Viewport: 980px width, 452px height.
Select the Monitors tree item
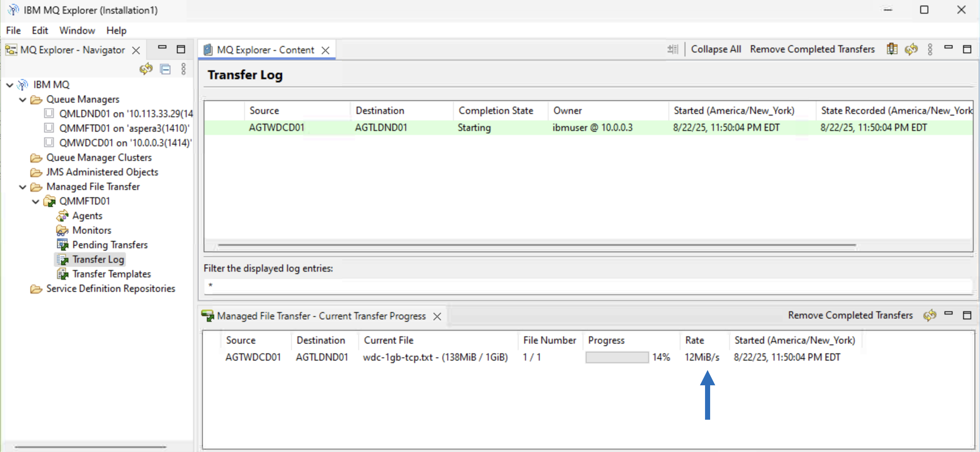pos(92,230)
